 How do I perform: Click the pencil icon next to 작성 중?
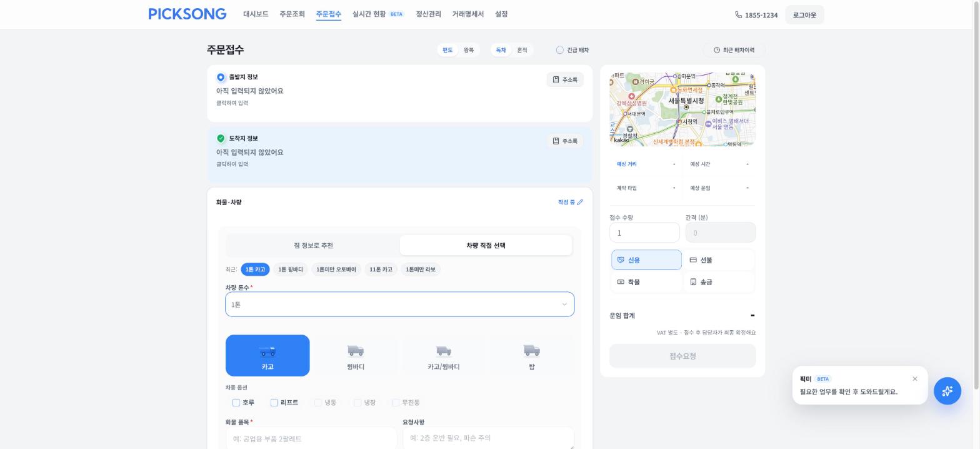coord(580,202)
